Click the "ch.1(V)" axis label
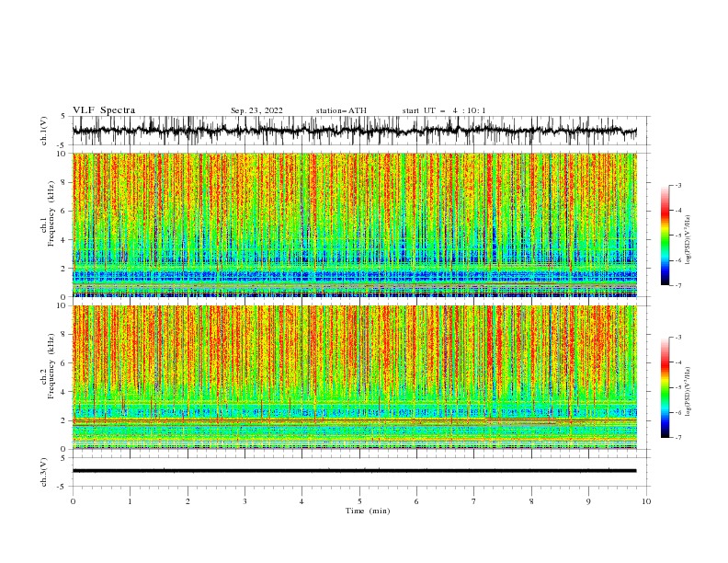The height and width of the screenshot is (563, 728). click(x=44, y=131)
